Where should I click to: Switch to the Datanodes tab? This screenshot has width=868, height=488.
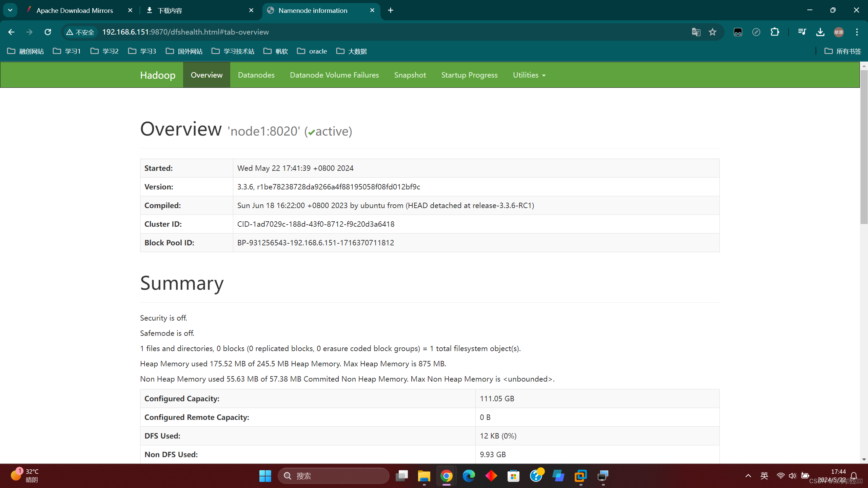pos(256,75)
